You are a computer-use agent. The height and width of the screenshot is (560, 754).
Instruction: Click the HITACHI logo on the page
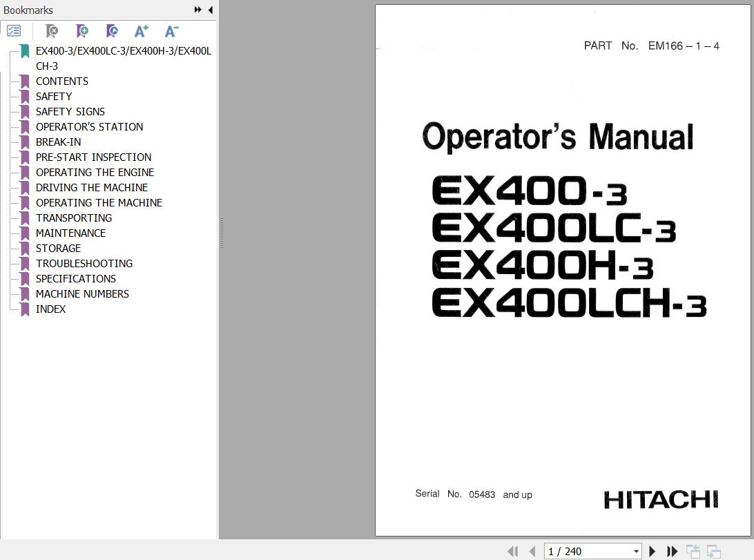[661, 500]
